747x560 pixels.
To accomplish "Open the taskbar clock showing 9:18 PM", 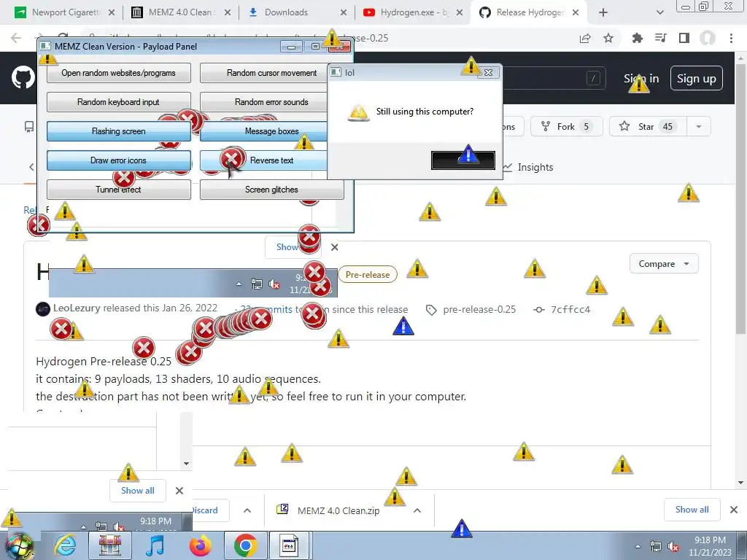I will click(x=710, y=546).
